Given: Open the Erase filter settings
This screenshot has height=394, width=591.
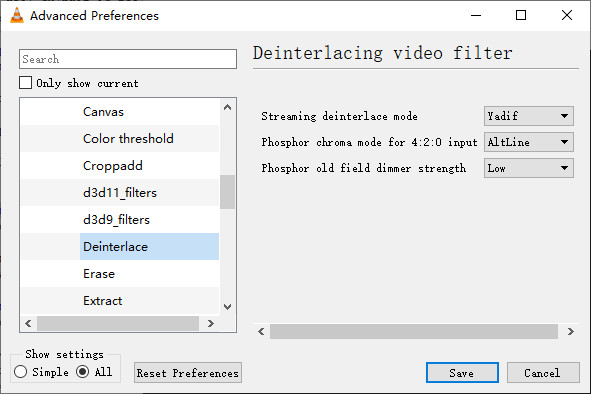Looking at the screenshot, I should pyautogui.click(x=99, y=274).
